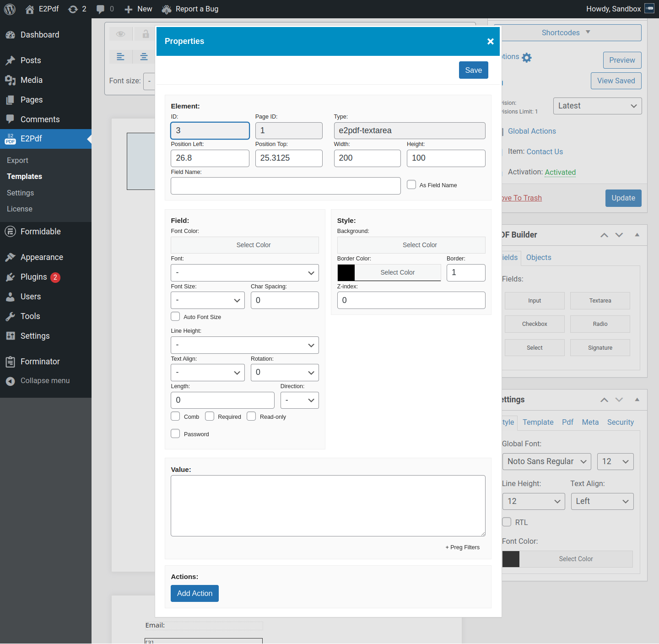Open the Line Height dropdown in Properties
659x644 pixels.
[x=244, y=345]
